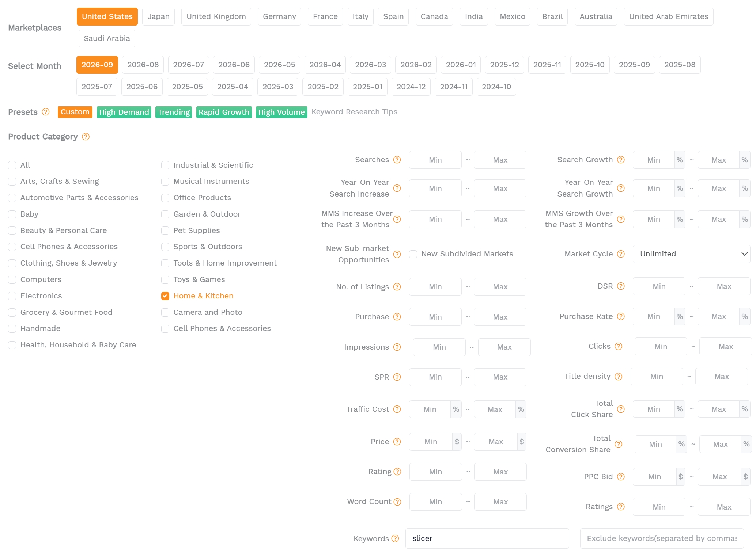Open Keyword Research Tips link
The height and width of the screenshot is (553, 756).
pos(354,112)
